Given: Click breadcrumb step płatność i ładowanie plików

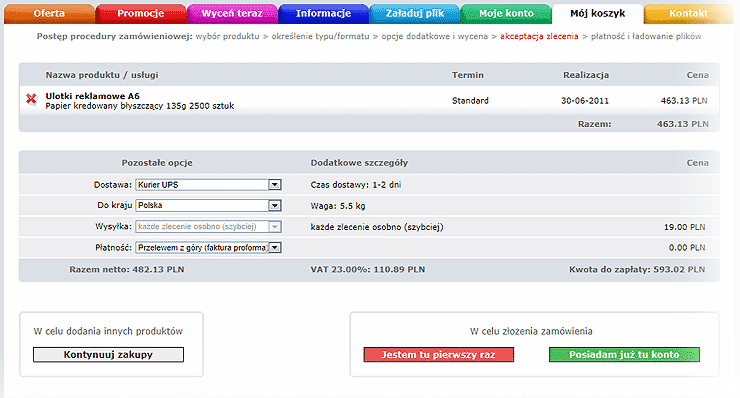Looking at the screenshot, I should [646, 36].
